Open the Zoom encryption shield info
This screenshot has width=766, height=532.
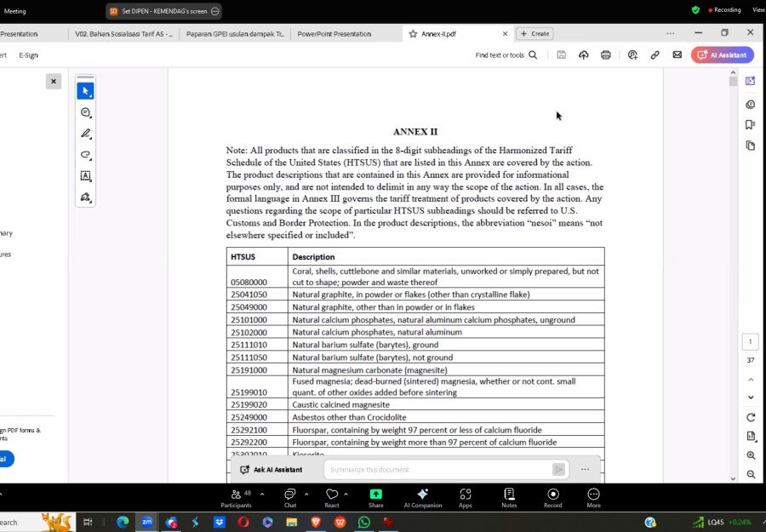click(695, 9)
